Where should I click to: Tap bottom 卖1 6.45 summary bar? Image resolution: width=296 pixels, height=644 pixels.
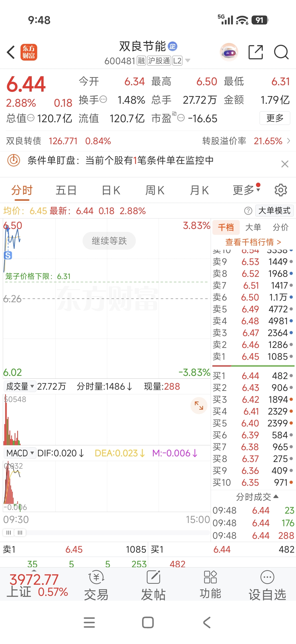[74, 549]
